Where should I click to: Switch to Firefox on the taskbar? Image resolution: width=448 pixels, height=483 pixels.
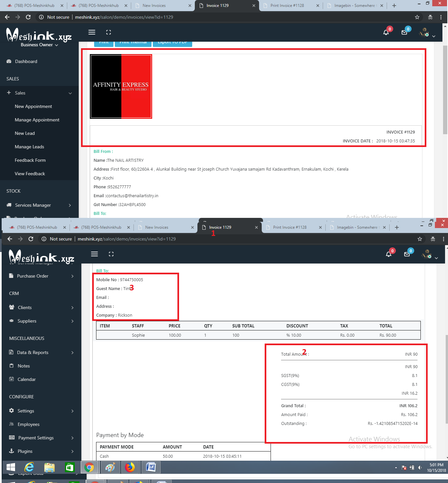(130, 467)
